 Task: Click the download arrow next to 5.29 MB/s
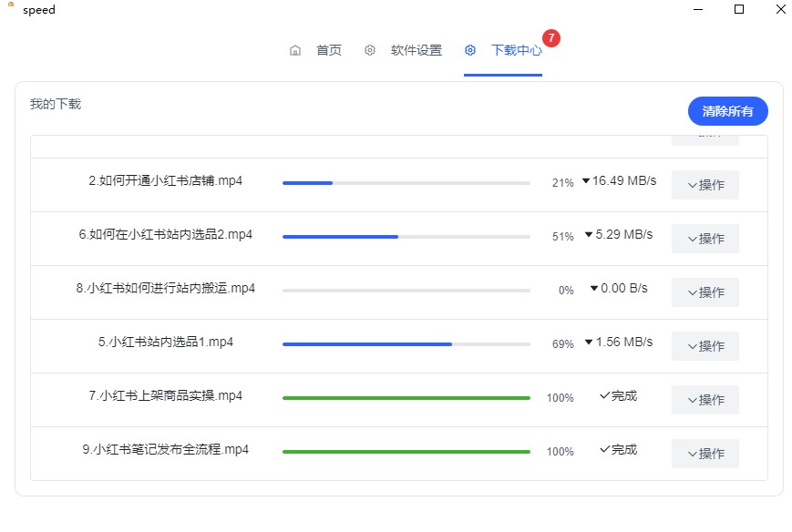tap(589, 235)
